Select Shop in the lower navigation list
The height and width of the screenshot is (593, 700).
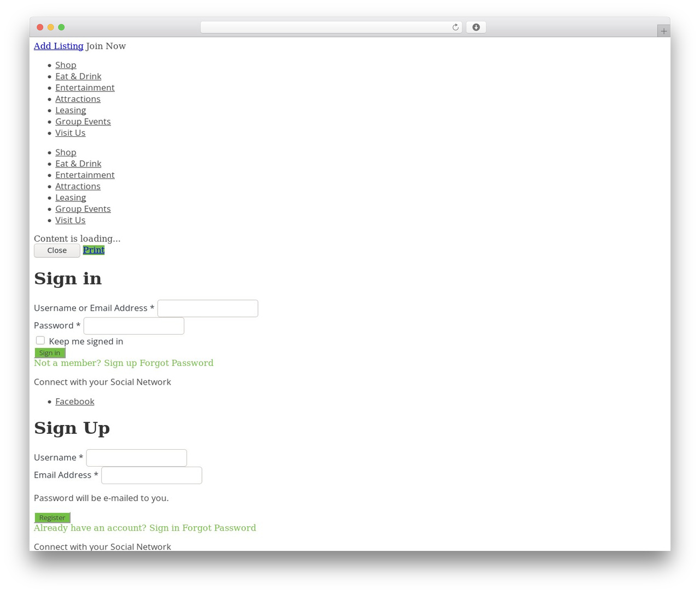point(66,152)
